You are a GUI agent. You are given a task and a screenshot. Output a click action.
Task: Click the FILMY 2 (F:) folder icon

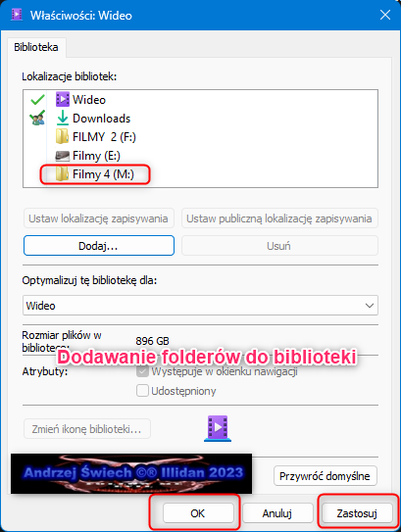[62, 136]
